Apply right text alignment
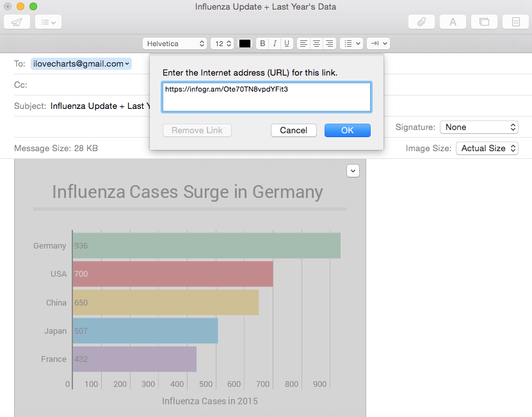 tap(328, 43)
